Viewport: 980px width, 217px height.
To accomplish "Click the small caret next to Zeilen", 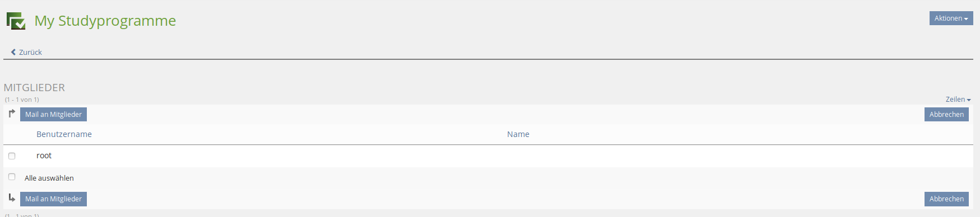I will pyautogui.click(x=969, y=100).
